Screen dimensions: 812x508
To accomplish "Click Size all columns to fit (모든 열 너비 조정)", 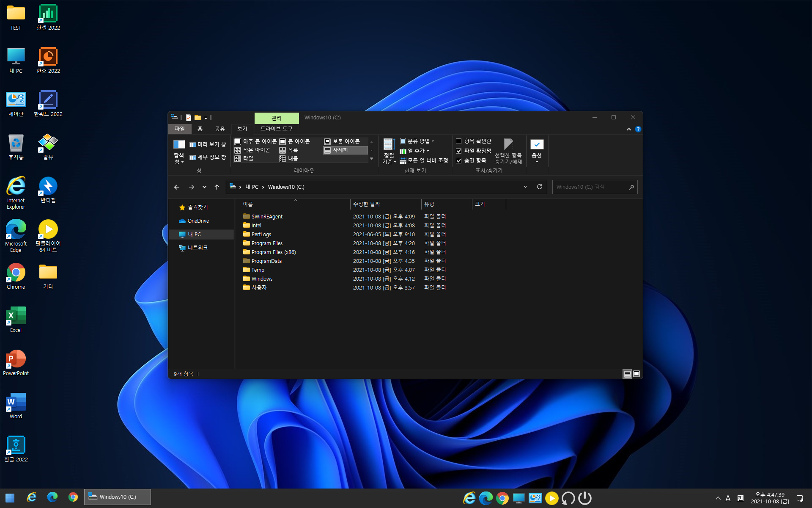I will click(x=424, y=161).
